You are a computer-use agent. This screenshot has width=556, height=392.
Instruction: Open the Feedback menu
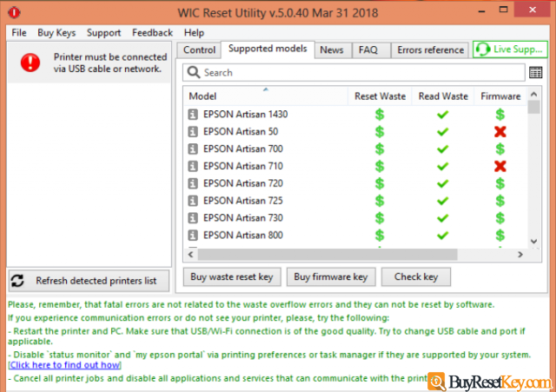pos(152,33)
